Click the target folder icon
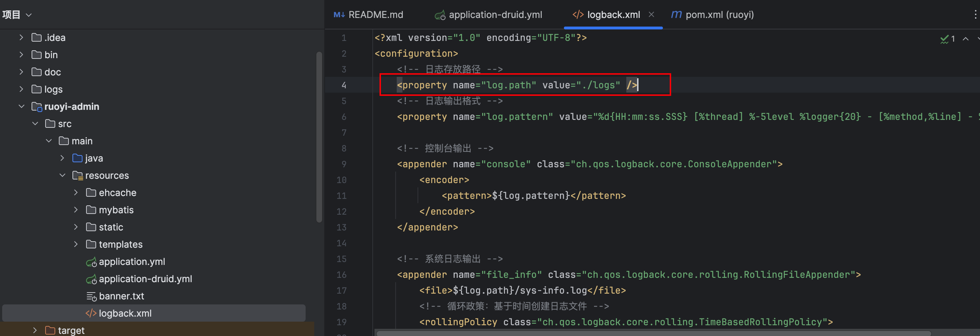The width and height of the screenshot is (980, 336). pyautogui.click(x=50, y=330)
